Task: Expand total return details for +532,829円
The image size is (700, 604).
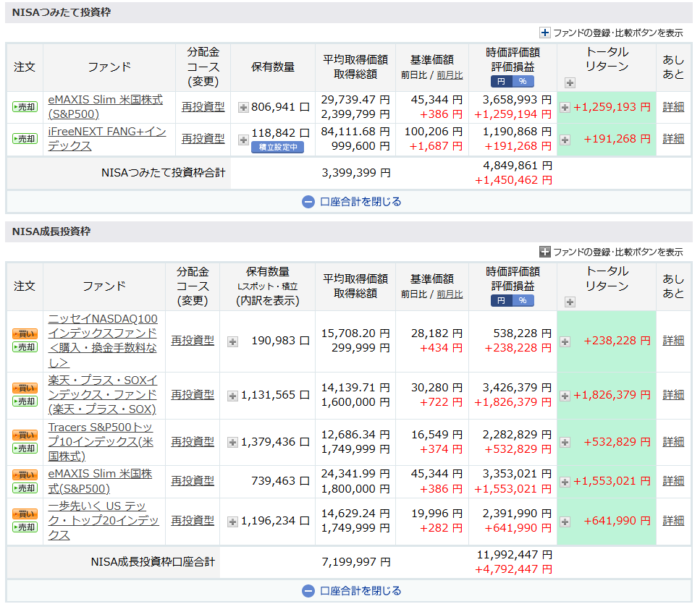Action: (x=565, y=443)
